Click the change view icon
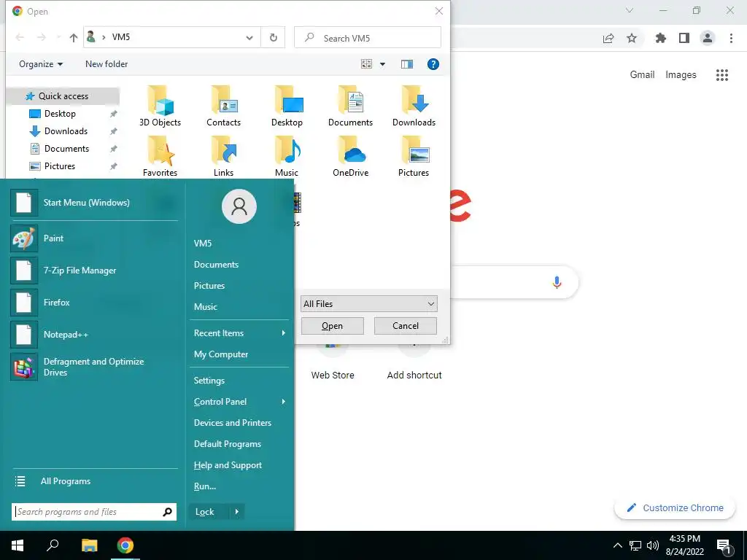The height and width of the screenshot is (560, 747). 366,64
